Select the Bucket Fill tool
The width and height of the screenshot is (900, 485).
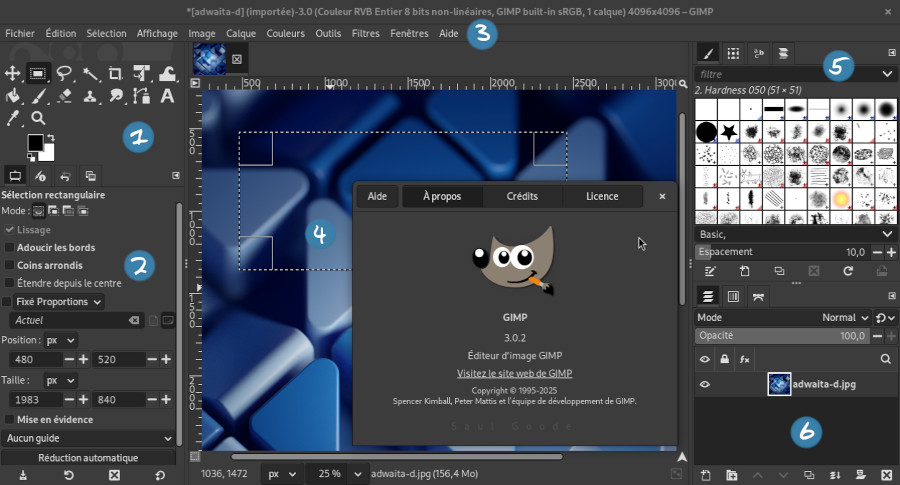click(12, 96)
